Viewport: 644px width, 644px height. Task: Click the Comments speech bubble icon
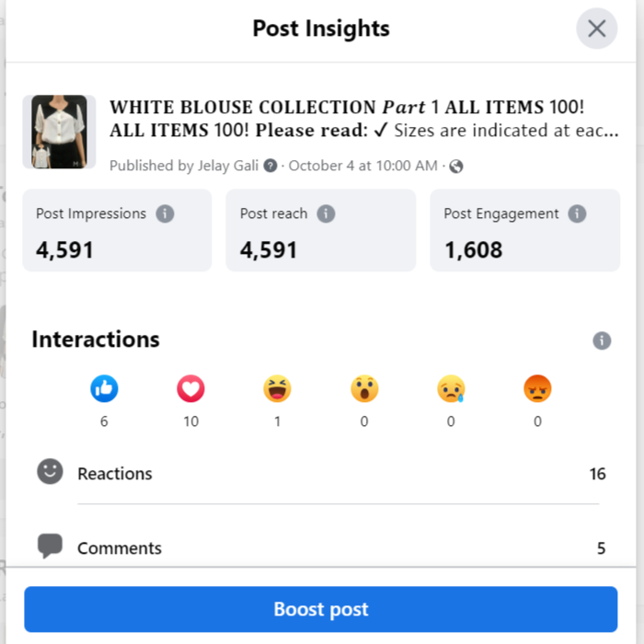(x=50, y=546)
